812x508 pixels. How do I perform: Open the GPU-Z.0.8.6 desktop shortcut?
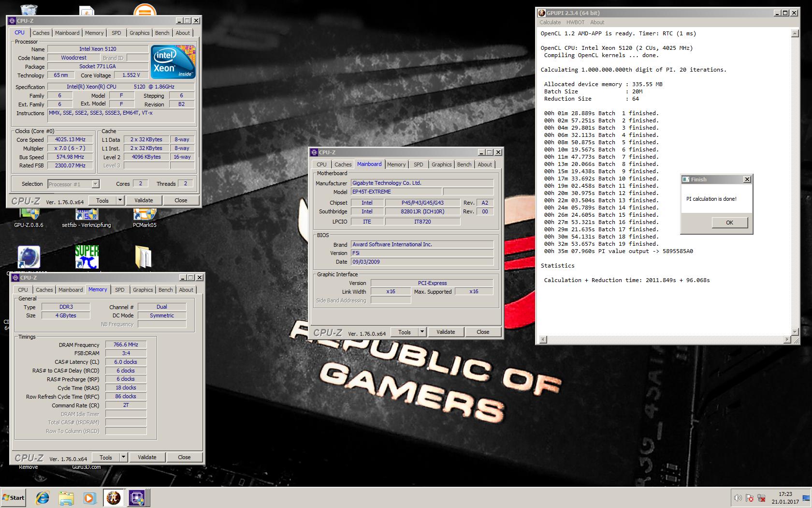coord(29,218)
